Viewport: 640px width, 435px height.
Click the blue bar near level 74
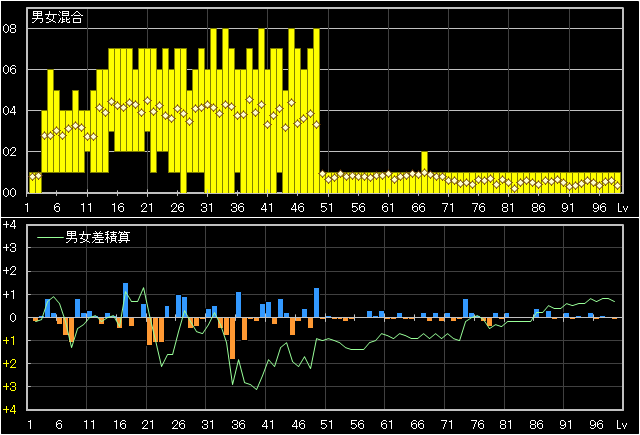point(466,308)
